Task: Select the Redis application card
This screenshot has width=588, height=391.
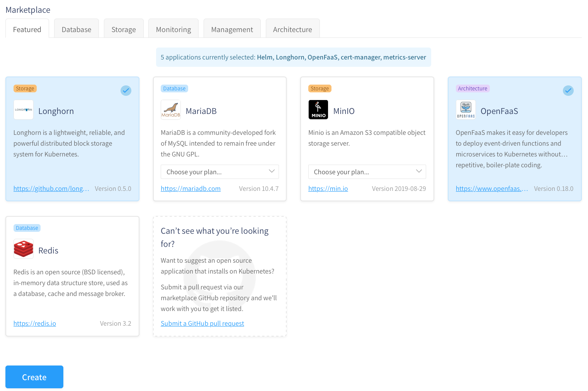Action: click(x=72, y=276)
